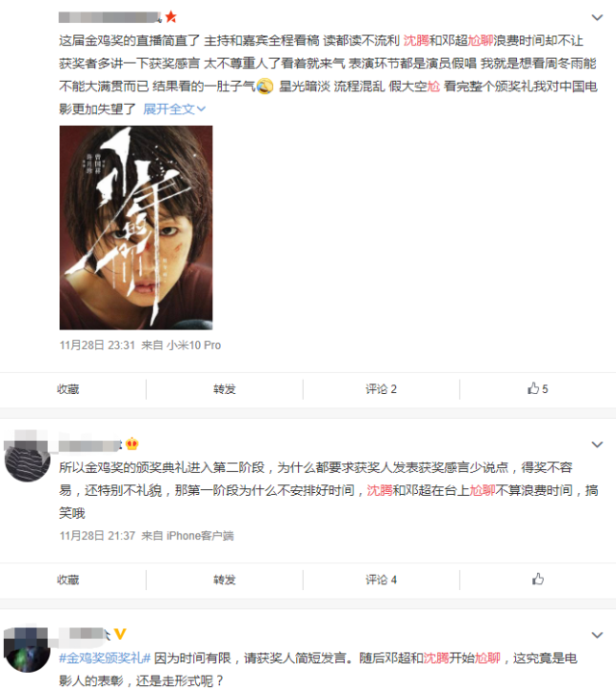Click the red star badge beside first username
Viewport: 616px width, 690px height.
coord(171,17)
